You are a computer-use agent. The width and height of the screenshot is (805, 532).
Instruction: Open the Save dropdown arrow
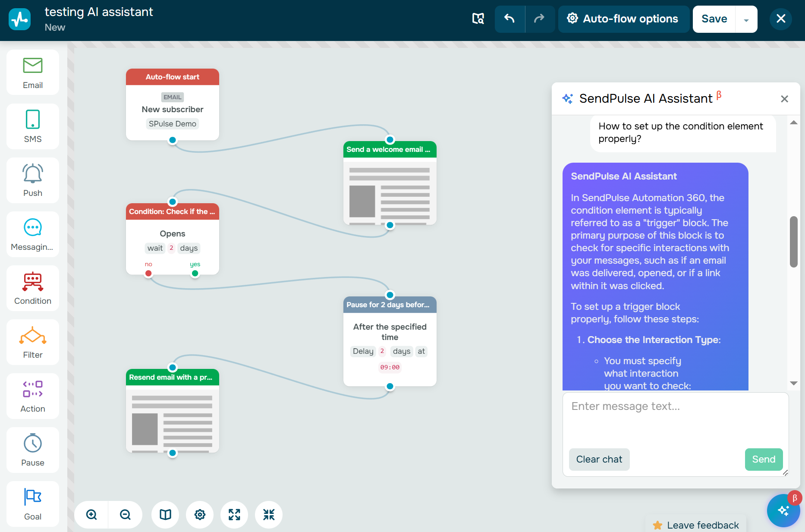click(746, 19)
